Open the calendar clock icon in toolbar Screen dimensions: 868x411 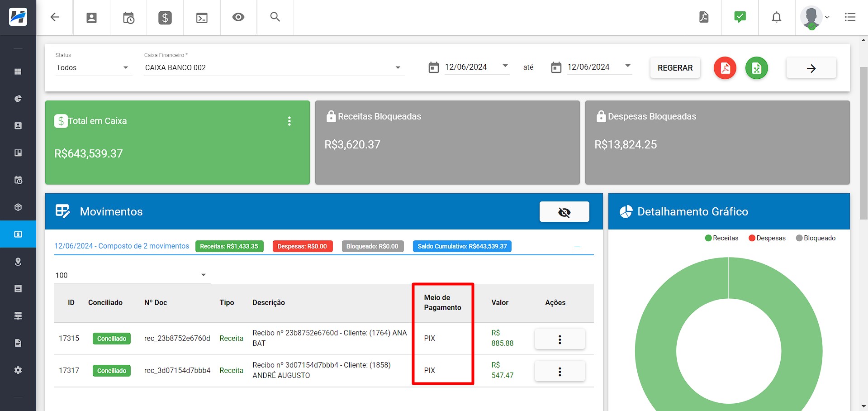coord(128,18)
